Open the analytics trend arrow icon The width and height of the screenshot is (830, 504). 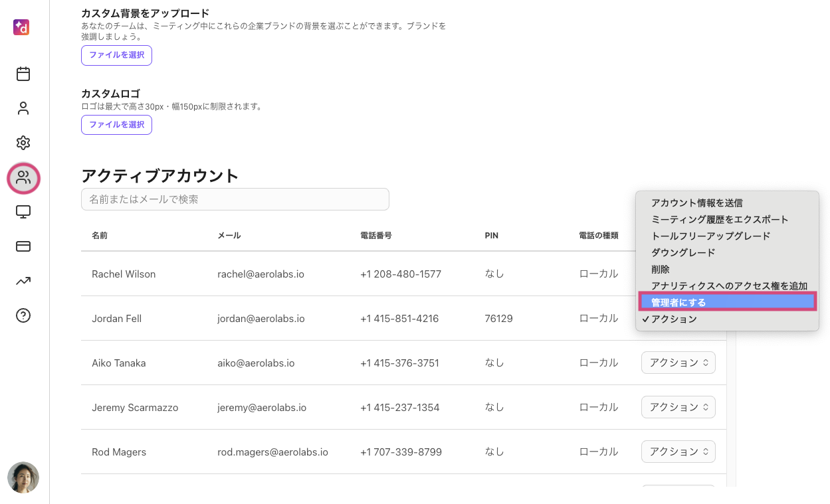pyautogui.click(x=23, y=281)
